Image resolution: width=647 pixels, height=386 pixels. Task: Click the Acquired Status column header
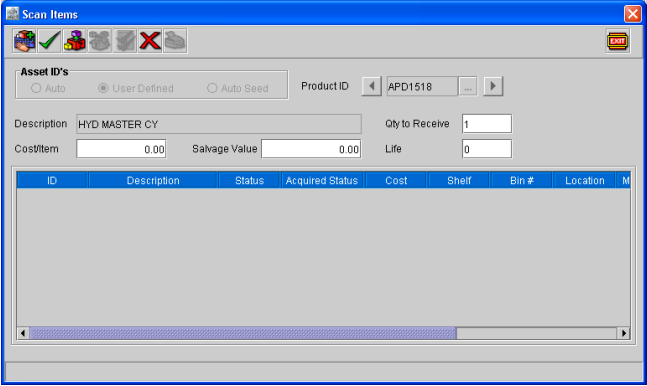(322, 180)
